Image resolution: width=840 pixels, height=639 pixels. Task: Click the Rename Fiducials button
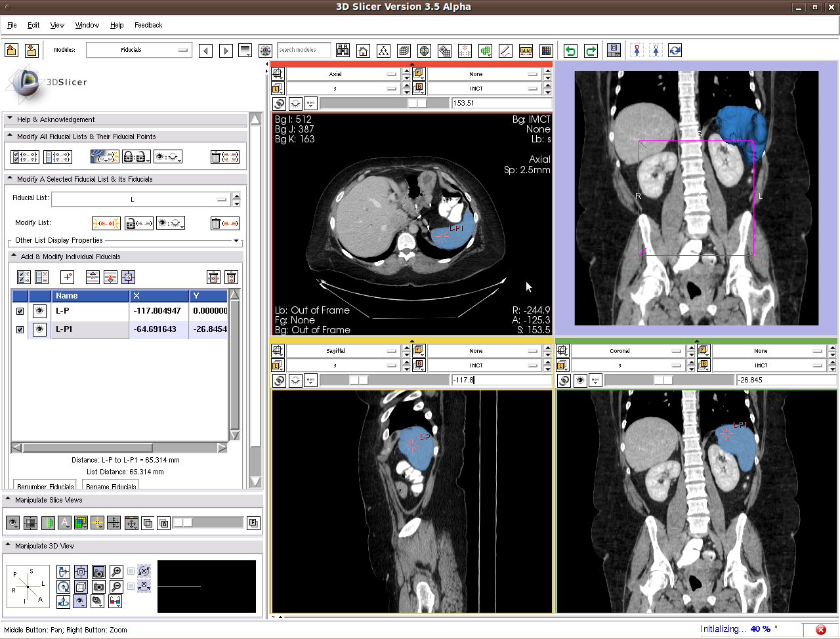point(111,486)
